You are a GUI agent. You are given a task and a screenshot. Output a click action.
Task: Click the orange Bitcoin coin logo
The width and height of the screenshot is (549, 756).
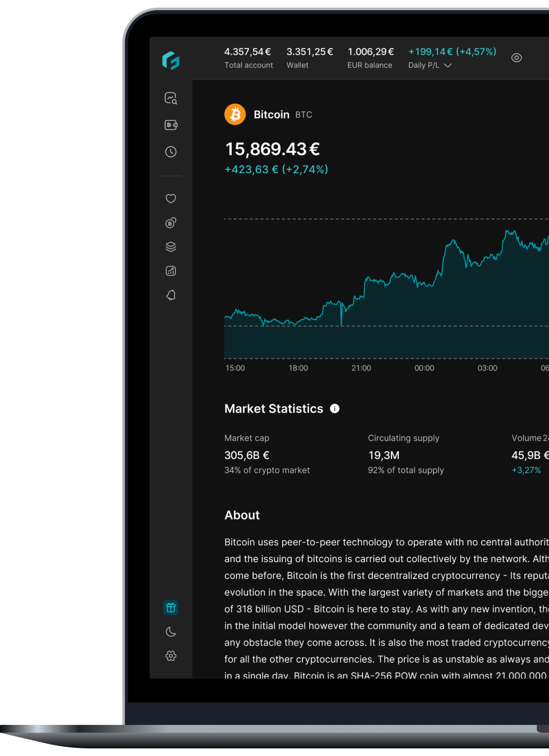coord(235,114)
